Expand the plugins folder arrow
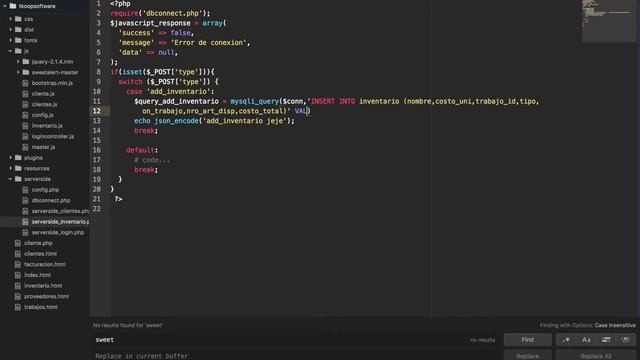640x360 pixels. [11, 157]
